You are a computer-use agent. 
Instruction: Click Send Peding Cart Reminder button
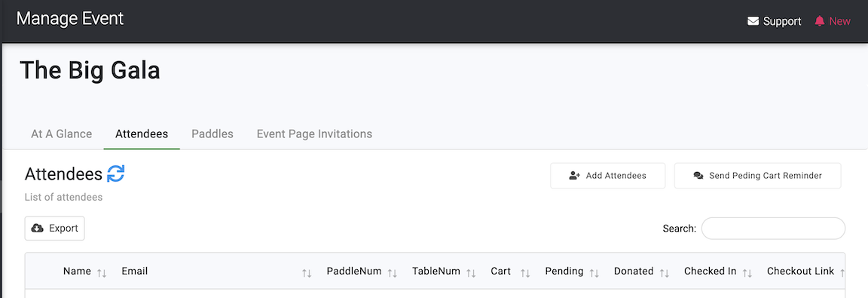click(757, 176)
